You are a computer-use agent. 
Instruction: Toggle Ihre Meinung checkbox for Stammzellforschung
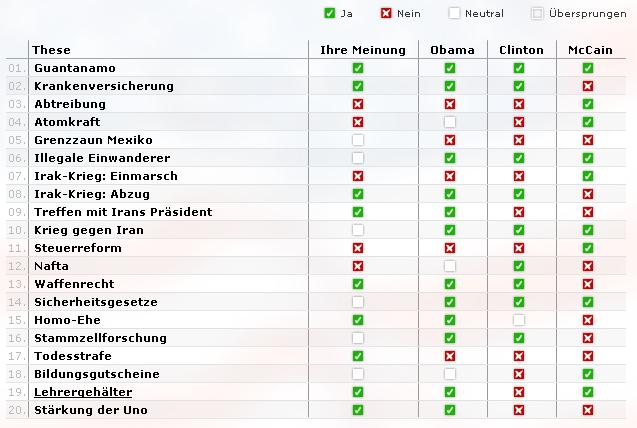point(358,338)
